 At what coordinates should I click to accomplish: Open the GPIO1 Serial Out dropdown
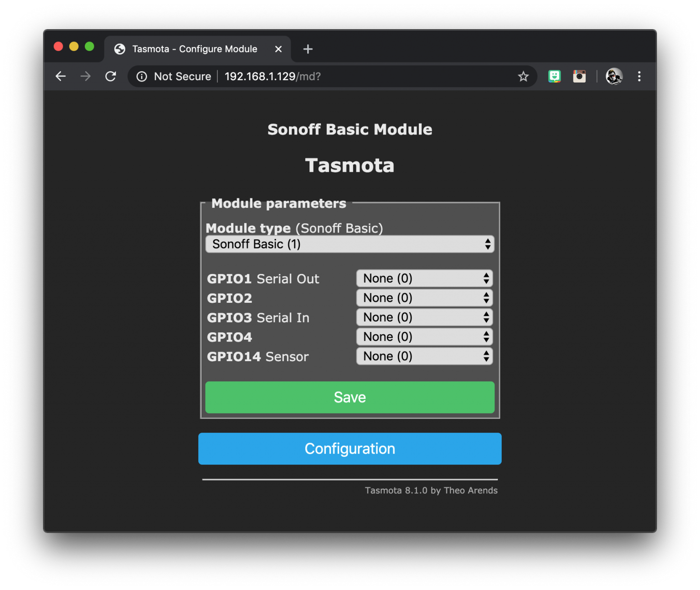point(424,279)
